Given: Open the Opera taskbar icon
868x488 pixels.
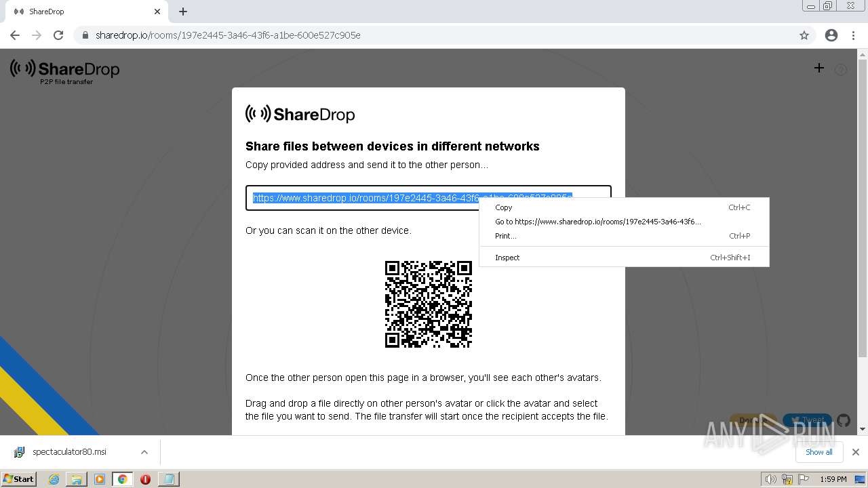Looking at the screenshot, I should (145, 479).
